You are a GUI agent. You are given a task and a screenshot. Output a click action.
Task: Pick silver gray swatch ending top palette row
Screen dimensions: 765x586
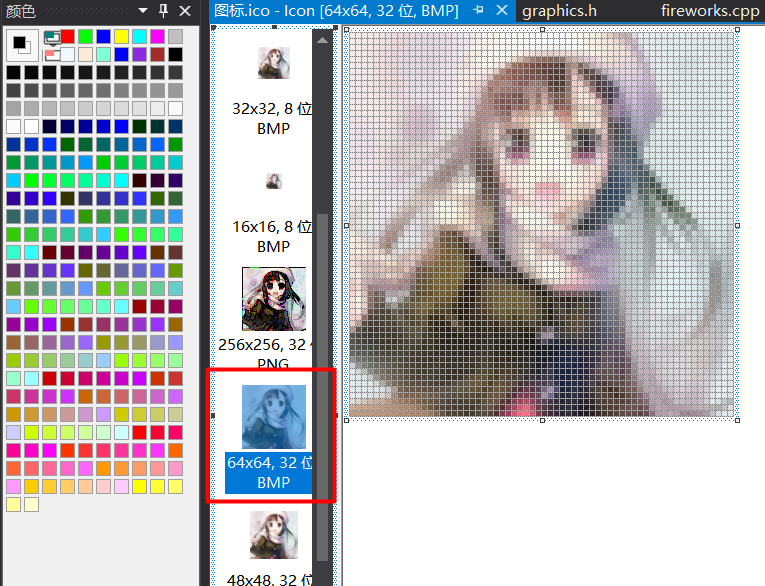176,36
